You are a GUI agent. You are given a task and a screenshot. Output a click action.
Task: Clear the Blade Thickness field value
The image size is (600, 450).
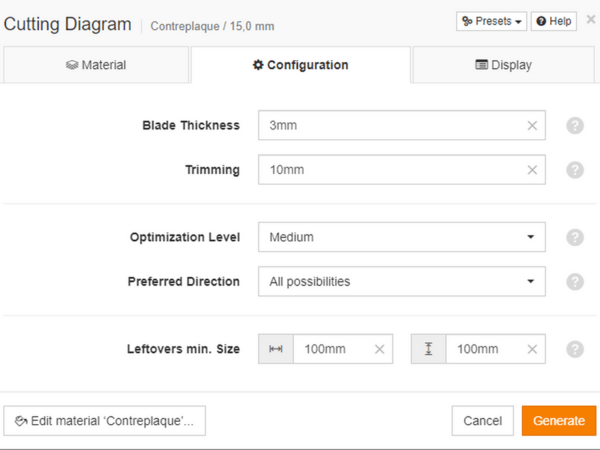(x=532, y=126)
